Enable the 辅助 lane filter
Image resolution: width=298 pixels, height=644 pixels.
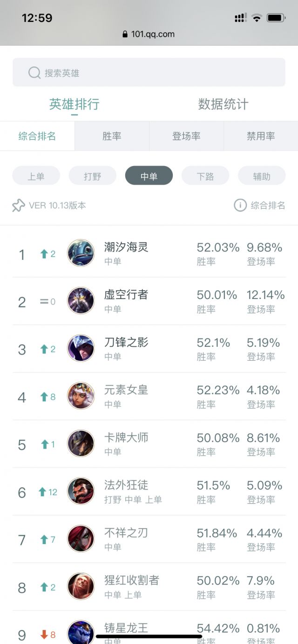(x=261, y=175)
